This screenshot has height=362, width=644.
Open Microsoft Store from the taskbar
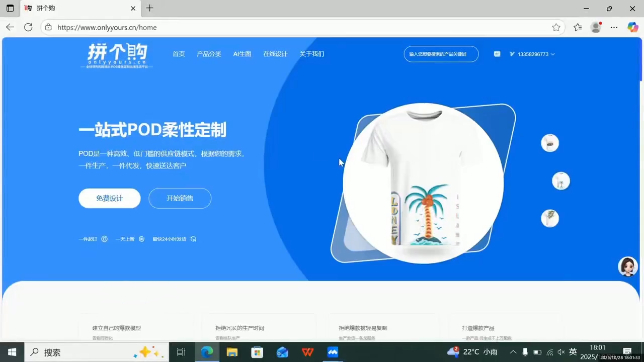(257, 352)
